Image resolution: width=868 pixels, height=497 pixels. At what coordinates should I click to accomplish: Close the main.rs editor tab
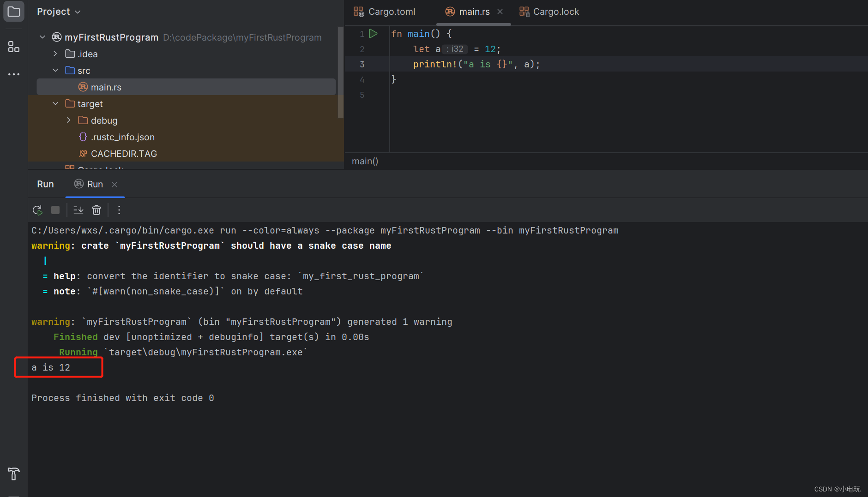coord(500,12)
